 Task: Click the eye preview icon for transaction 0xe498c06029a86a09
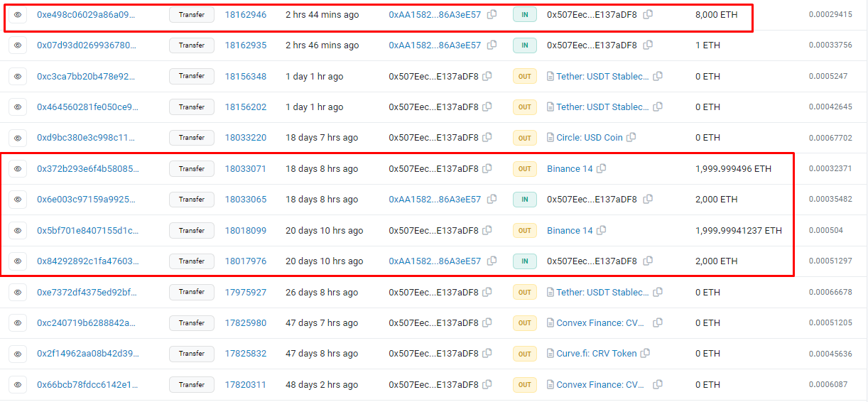(x=18, y=14)
